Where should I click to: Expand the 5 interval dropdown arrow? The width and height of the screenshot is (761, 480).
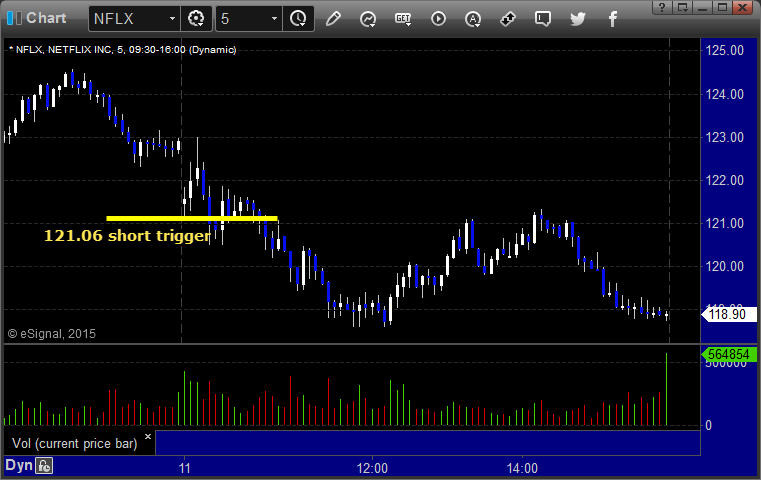click(x=274, y=19)
